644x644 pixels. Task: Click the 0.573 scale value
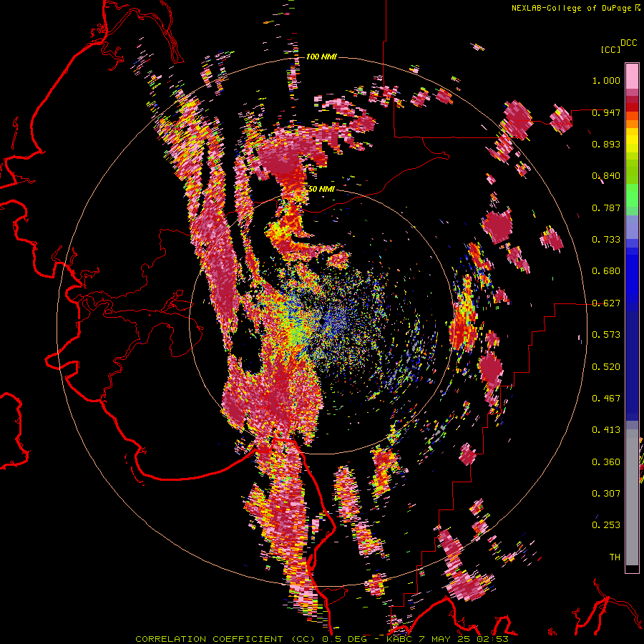tap(606, 335)
